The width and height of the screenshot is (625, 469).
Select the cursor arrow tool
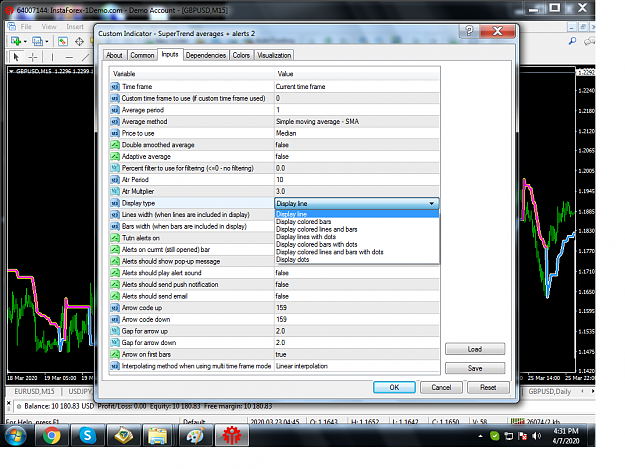pos(16,57)
